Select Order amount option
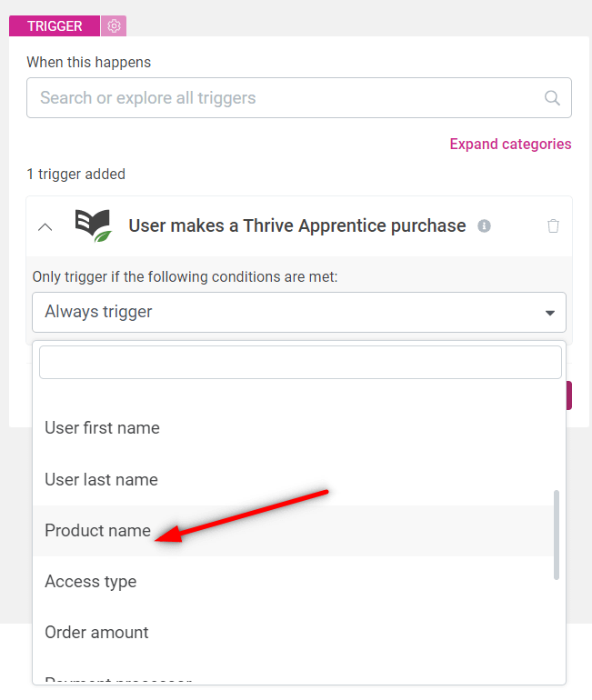This screenshot has height=700, width=592. point(96,633)
